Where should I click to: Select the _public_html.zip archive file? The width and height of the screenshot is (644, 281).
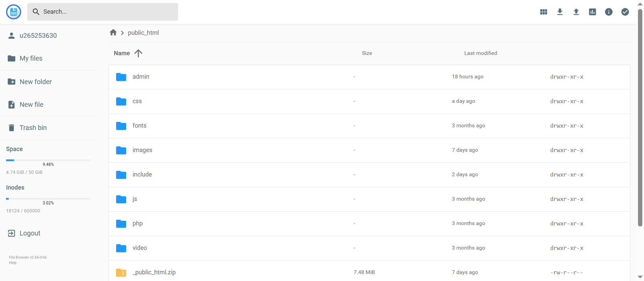point(154,272)
